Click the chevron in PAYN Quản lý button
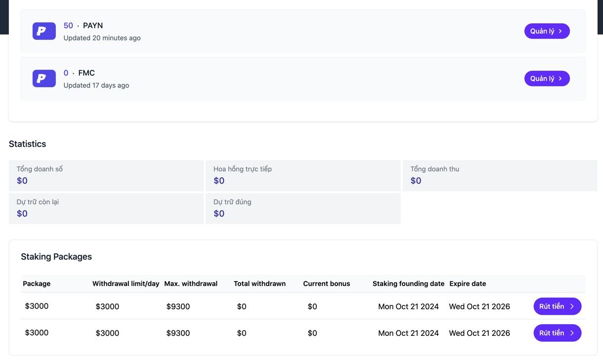Viewport: 603px width, 364px height. coord(560,31)
